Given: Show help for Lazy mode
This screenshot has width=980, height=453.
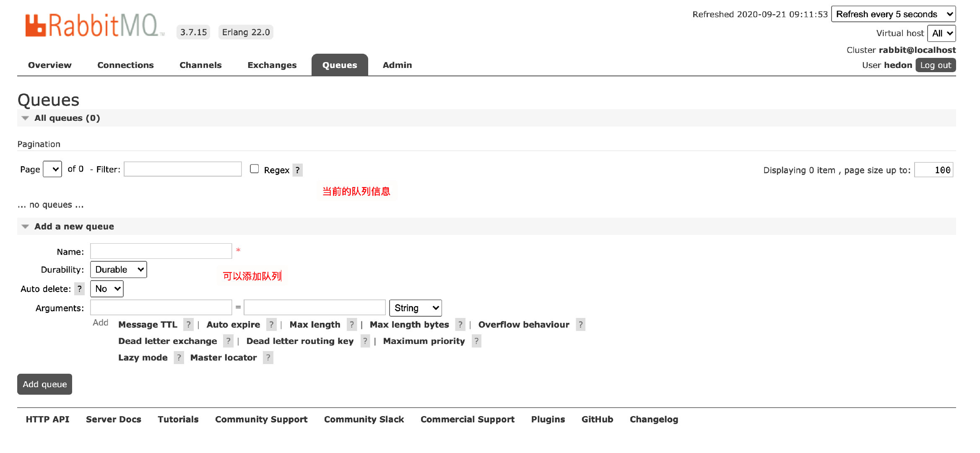Looking at the screenshot, I should (x=179, y=358).
